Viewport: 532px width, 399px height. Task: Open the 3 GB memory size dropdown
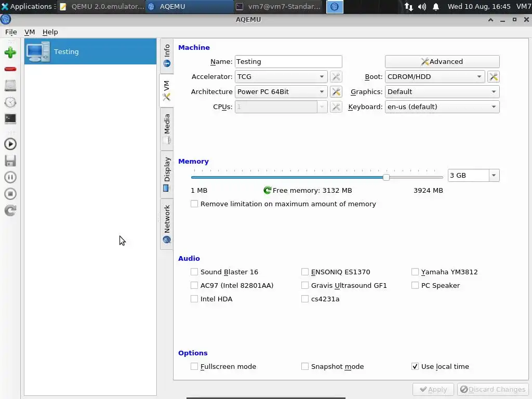click(x=494, y=176)
